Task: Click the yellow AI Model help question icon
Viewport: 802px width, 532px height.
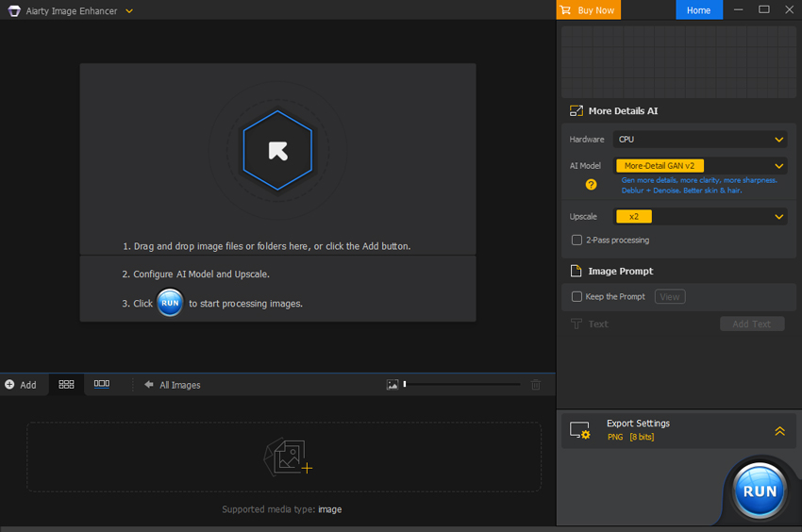Action: [591, 185]
